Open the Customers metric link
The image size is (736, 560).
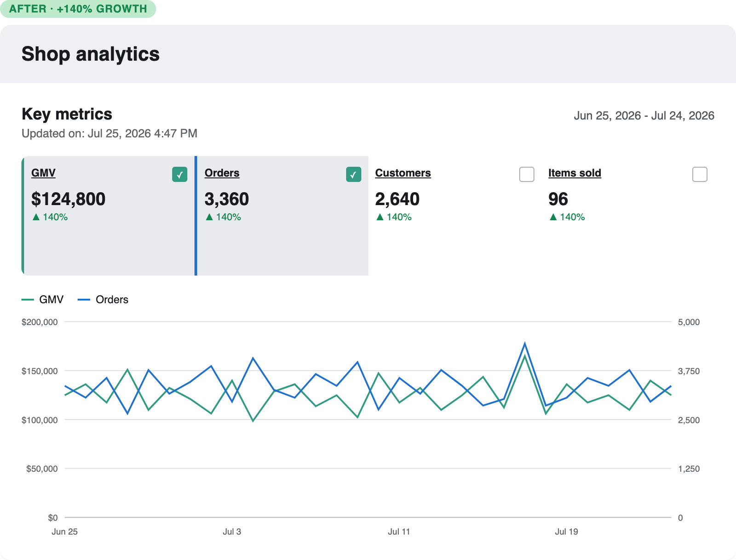coord(403,173)
